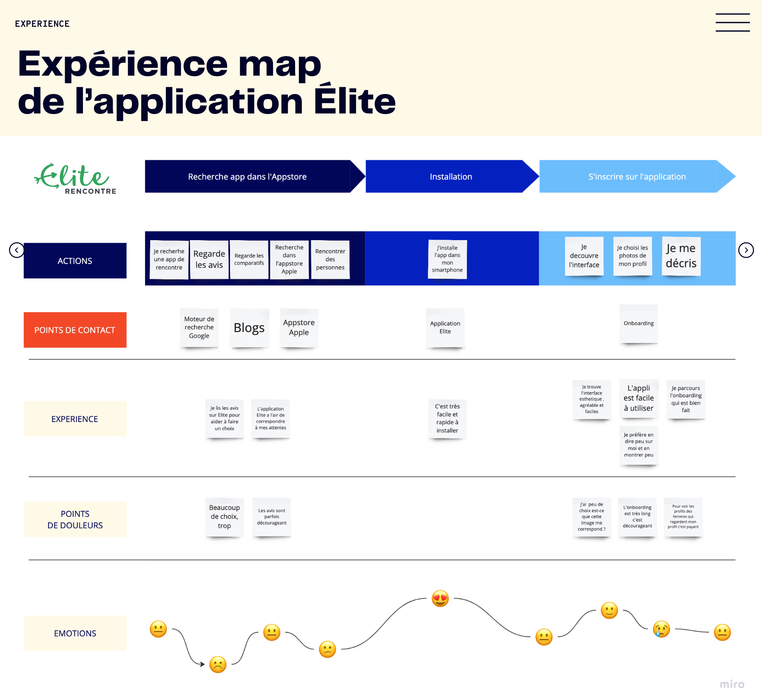The image size is (762, 700).
Task: Click the EMOTIONS row label
Action: 75,633
